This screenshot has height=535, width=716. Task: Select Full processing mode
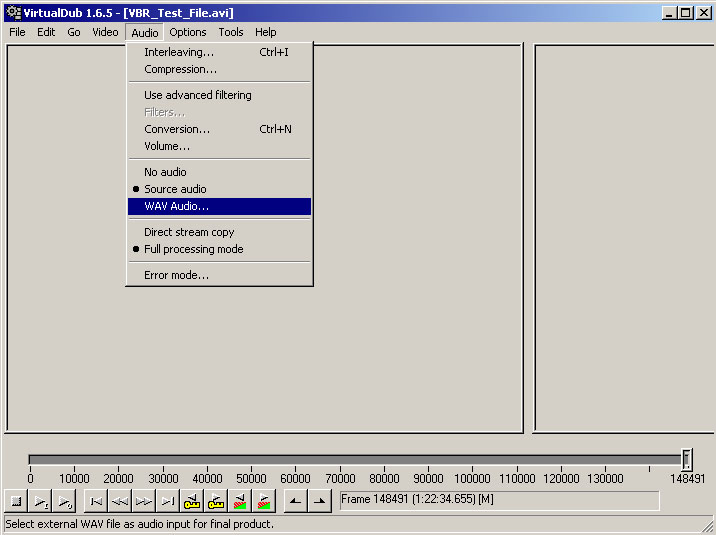point(219,249)
